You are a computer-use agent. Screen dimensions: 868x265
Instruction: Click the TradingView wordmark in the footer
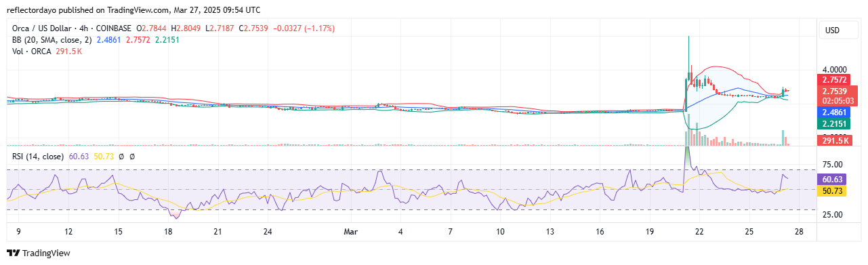click(46, 253)
